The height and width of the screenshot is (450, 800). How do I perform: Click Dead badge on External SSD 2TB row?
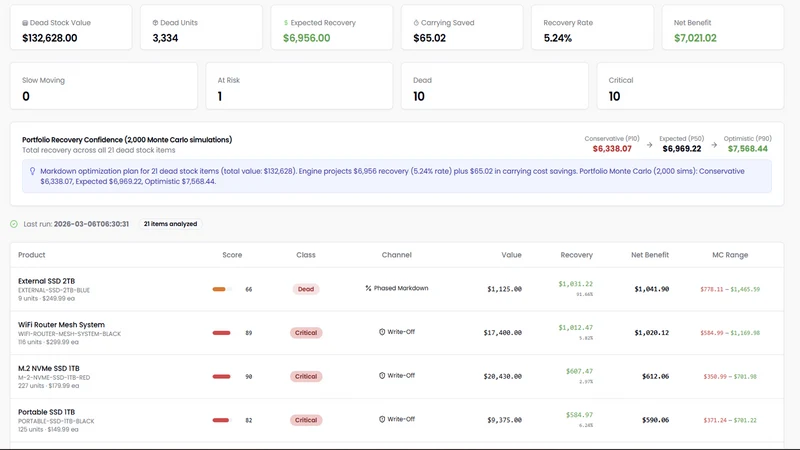(306, 289)
